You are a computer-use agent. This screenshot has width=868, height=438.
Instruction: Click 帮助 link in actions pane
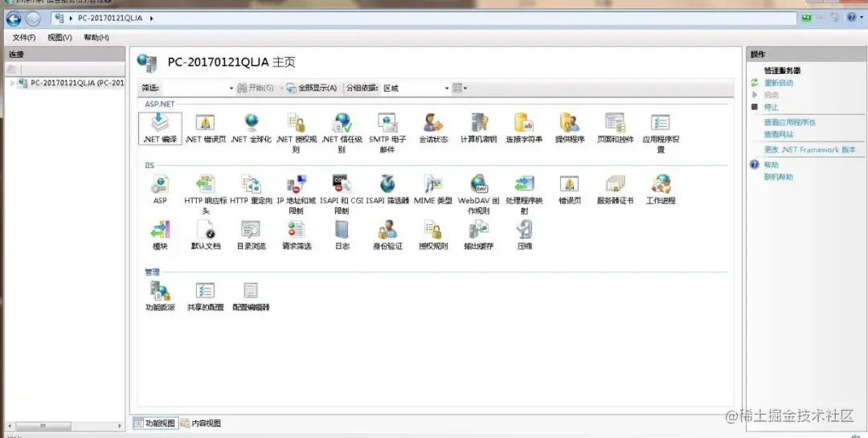(x=771, y=165)
